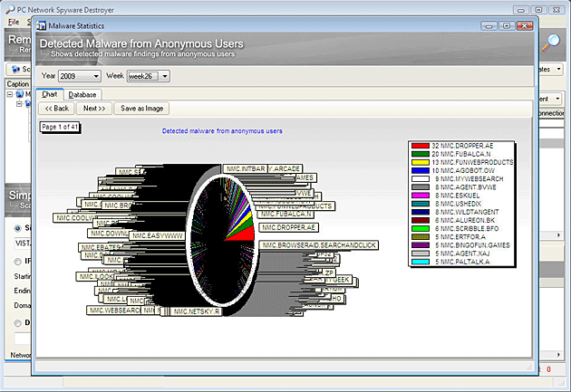Collapse the tree root node in Caption panel
The height and width of the screenshot is (392, 571).
tap(10, 93)
